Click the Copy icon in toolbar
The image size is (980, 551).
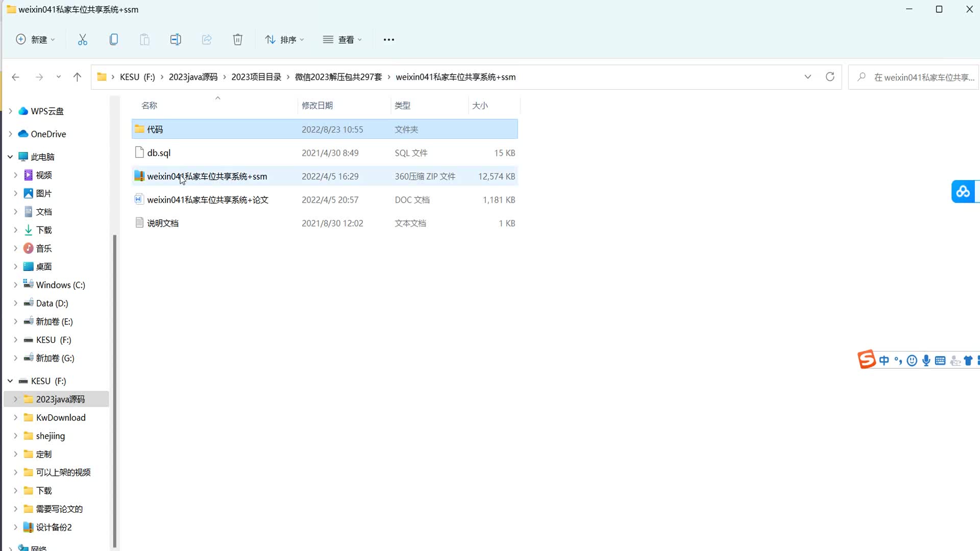pos(114,40)
